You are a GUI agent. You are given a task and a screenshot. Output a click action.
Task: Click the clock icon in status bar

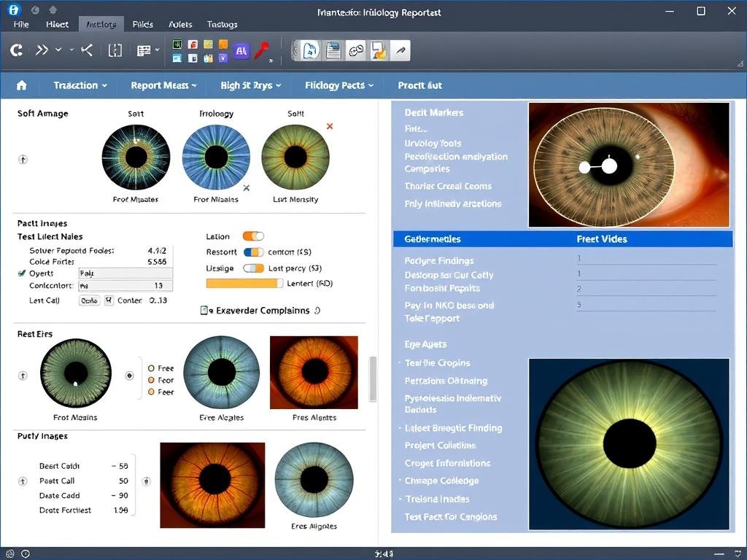point(26,554)
